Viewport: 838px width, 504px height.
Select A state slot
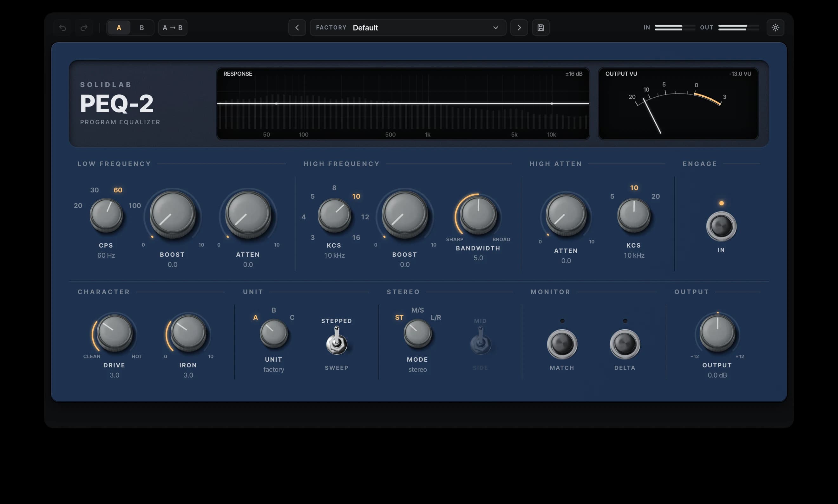coord(119,28)
